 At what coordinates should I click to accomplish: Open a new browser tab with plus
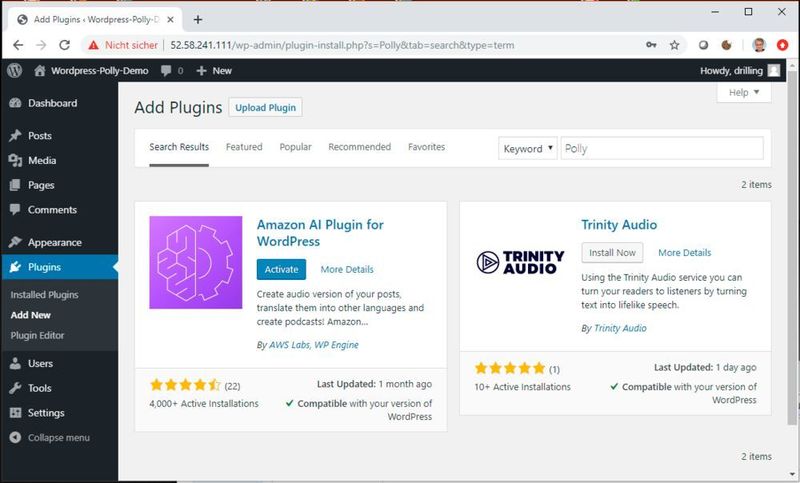(198, 19)
